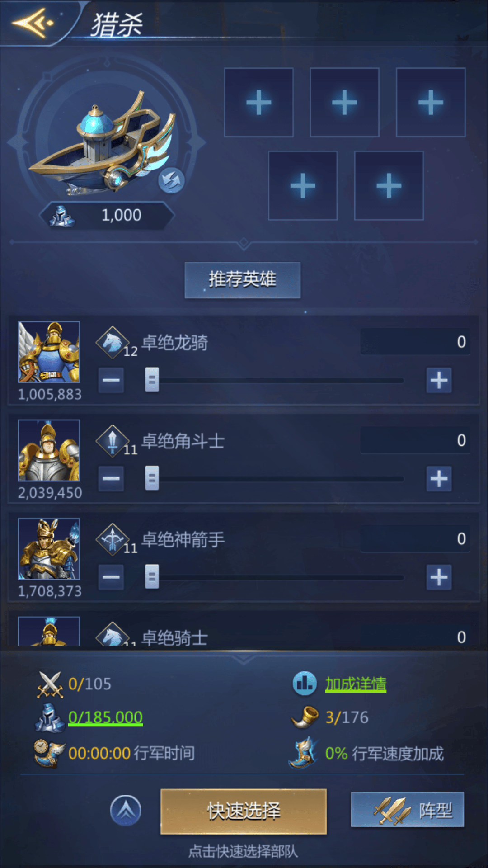Viewport: 488px width, 868px height.
Task: Click the circular blue up-arrow icon
Action: 126,811
